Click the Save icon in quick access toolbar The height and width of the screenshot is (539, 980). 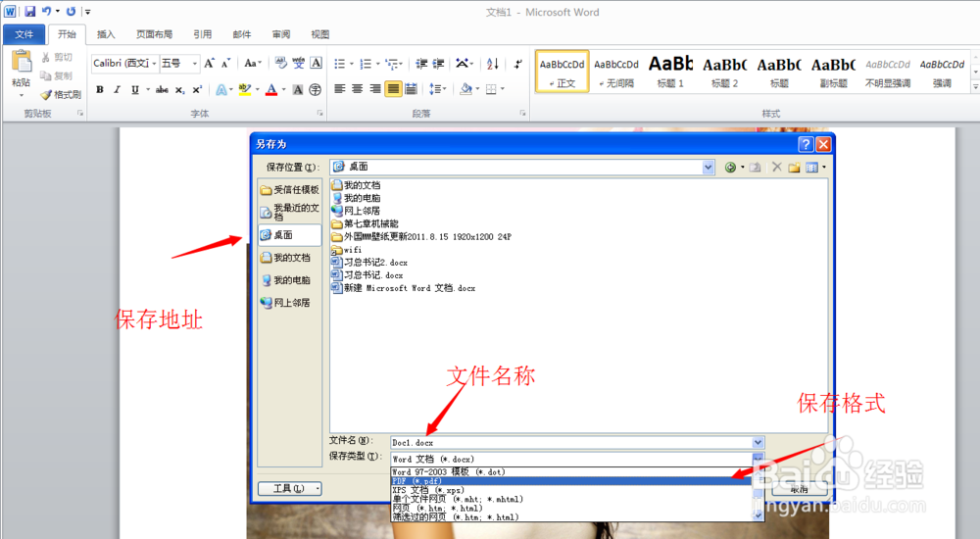pyautogui.click(x=29, y=11)
